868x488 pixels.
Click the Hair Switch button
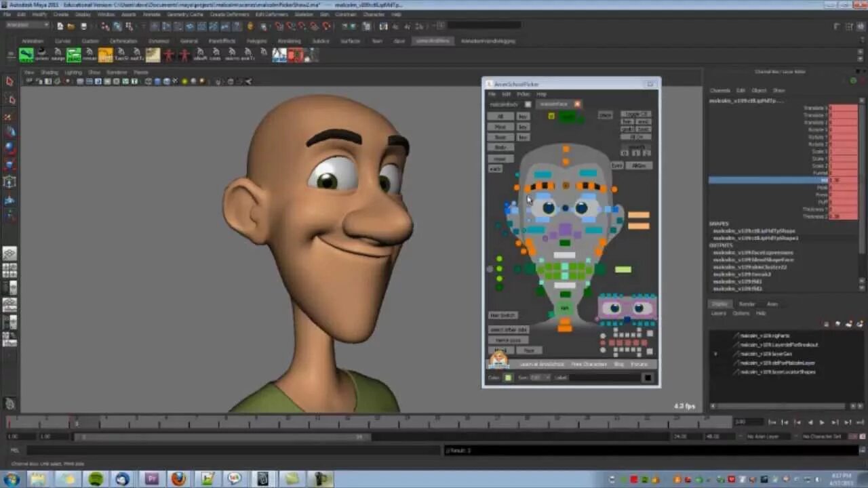coord(503,315)
